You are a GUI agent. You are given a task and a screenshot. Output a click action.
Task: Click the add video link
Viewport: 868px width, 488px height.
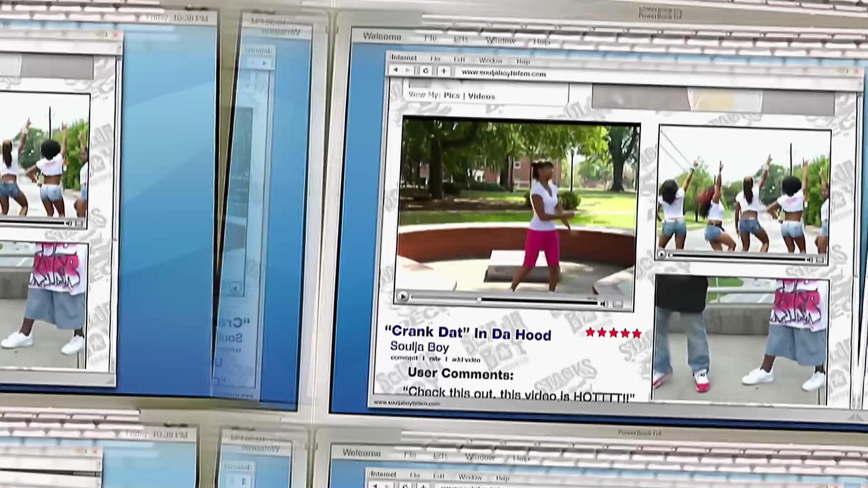click(x=466, y=360)
